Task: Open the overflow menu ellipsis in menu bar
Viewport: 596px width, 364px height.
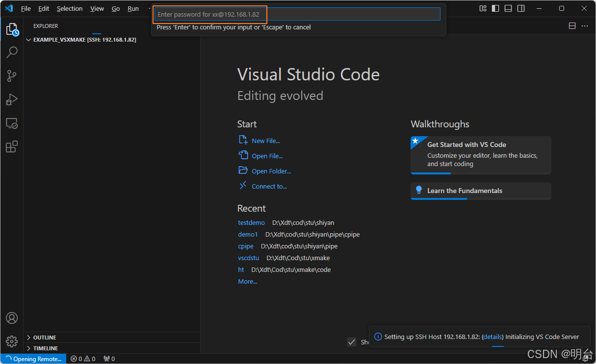Action: pyautogui.click(x=150, y=8)
